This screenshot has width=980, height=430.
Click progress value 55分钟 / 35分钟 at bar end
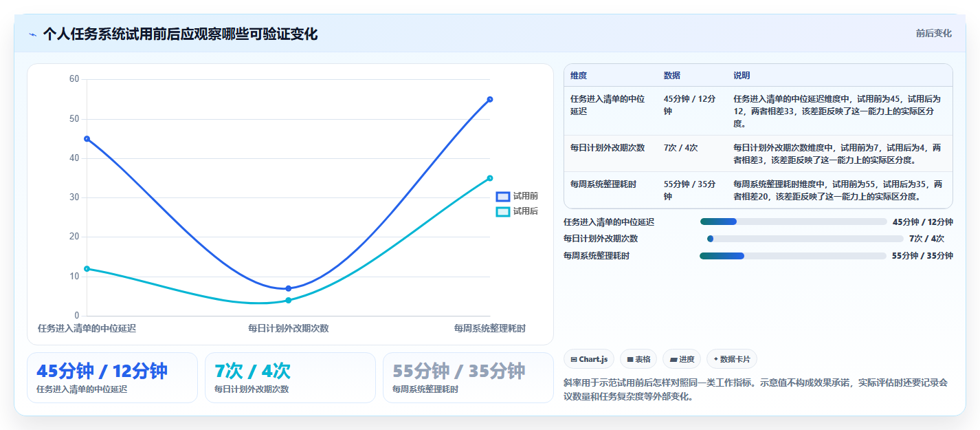[x=922, y=256]
